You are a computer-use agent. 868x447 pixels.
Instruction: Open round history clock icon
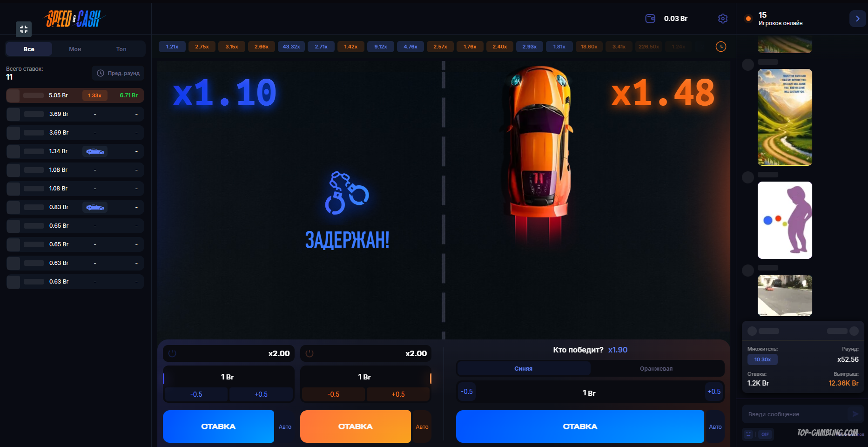click(720, 47)
